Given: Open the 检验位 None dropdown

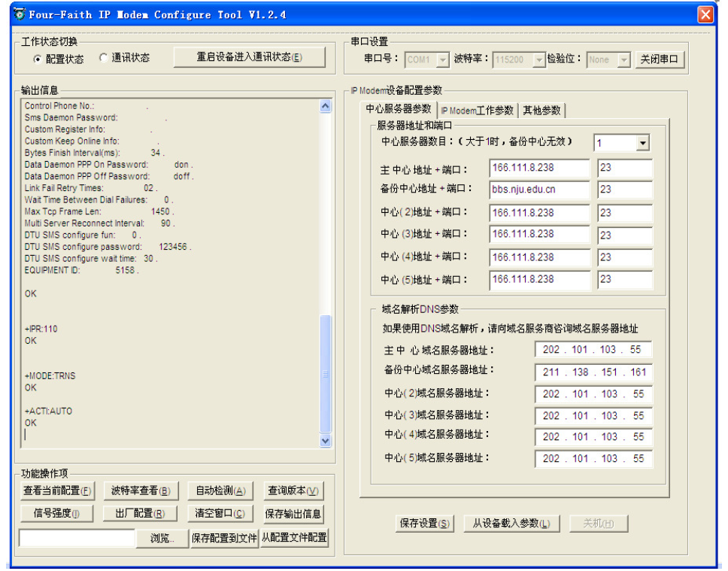Looking at the screenshot, I should 624,59.
